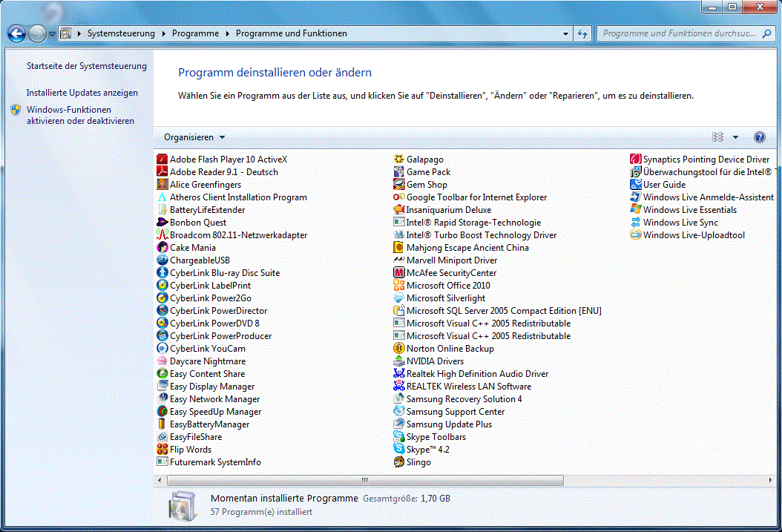
Task: Select the Norton Online Backup icon
Action: coord(398,349)
